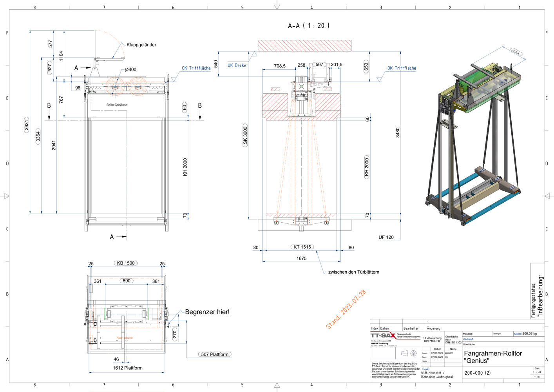Click the Klappgeländer annotation label
Image resolution: width=554 pixels, height=392 pixels.
[x=141, y=45]
